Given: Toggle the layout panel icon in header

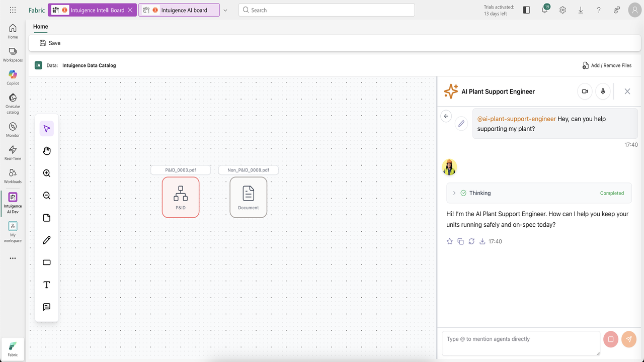Looking at the screenshot, I should pyautogui.click(x=527, y=10).
